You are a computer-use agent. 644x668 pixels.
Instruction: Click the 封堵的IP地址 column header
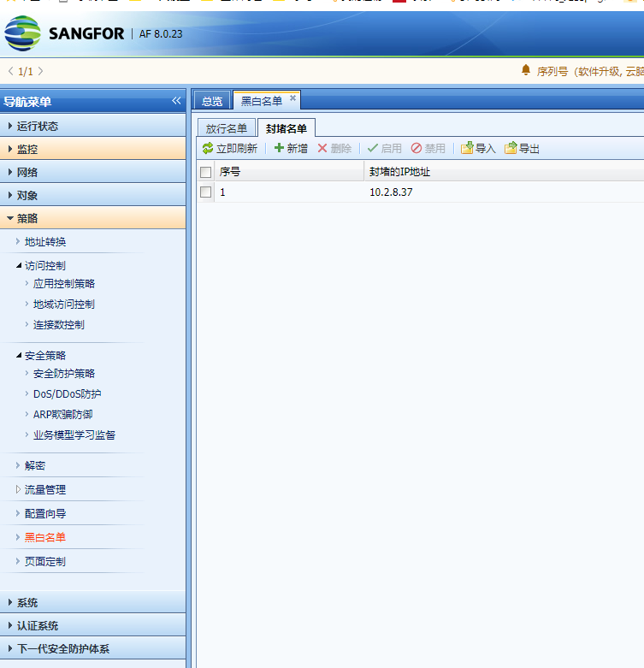399,172
